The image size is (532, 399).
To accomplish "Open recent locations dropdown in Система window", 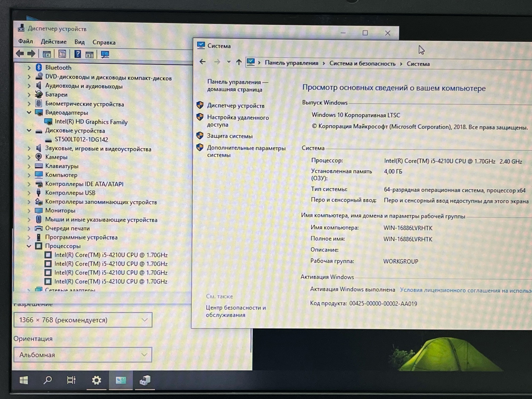I will pos(228,62).
